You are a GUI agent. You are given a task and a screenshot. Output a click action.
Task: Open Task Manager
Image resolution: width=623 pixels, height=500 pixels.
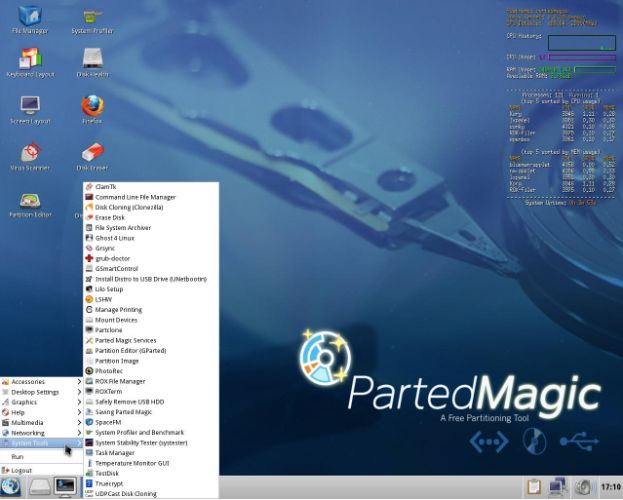click(x=151, y=453)
